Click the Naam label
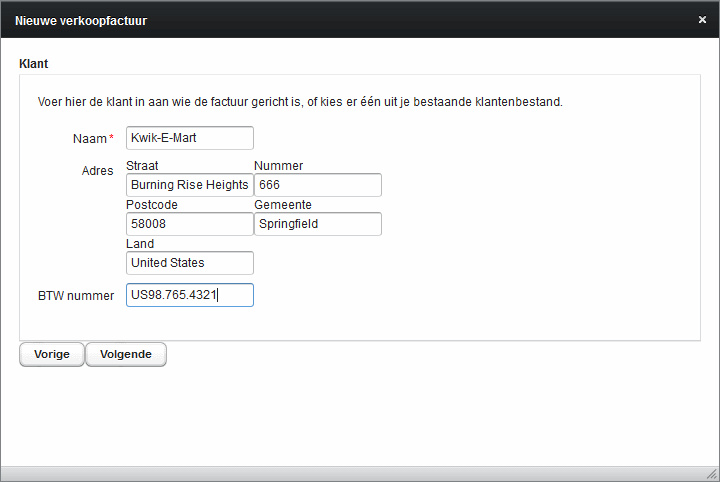 [x=90, y=139]
